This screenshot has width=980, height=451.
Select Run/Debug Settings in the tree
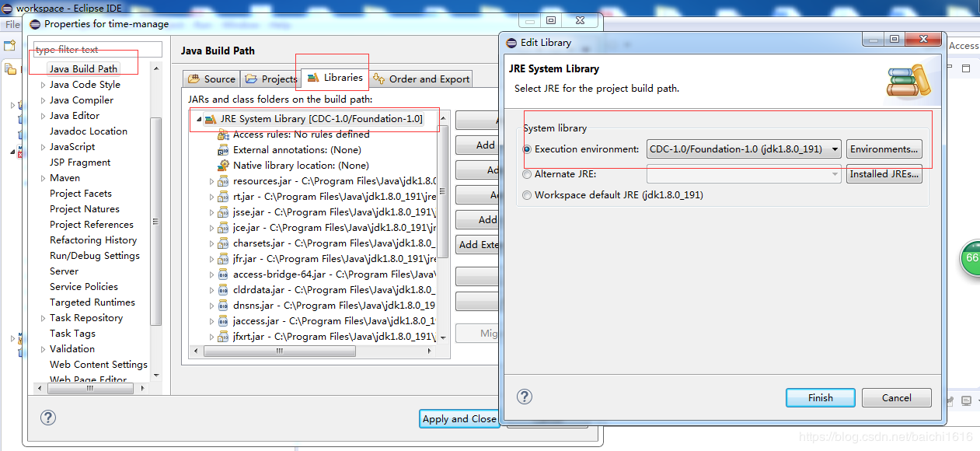click(x=95, y=256)
